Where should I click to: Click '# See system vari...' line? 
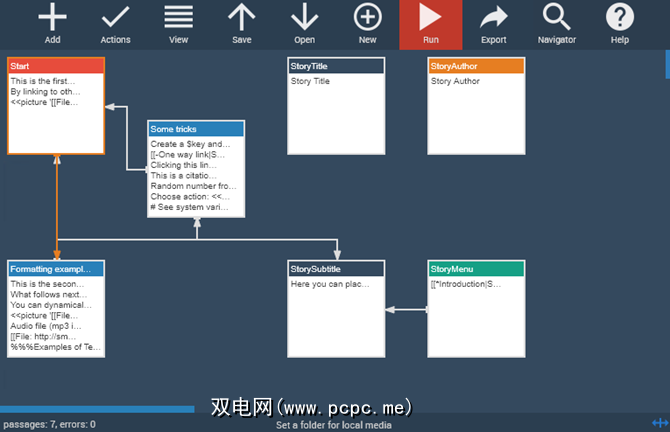(189, 207)
